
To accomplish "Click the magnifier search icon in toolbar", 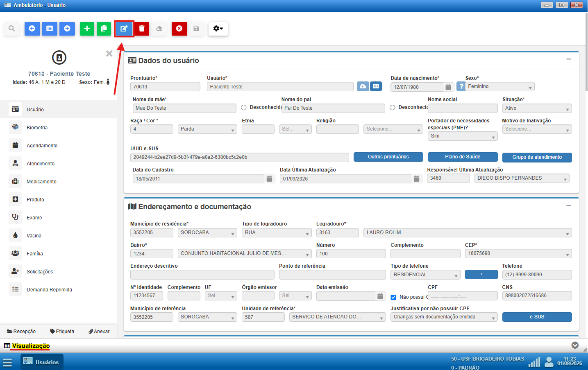I will coord(11,29).
